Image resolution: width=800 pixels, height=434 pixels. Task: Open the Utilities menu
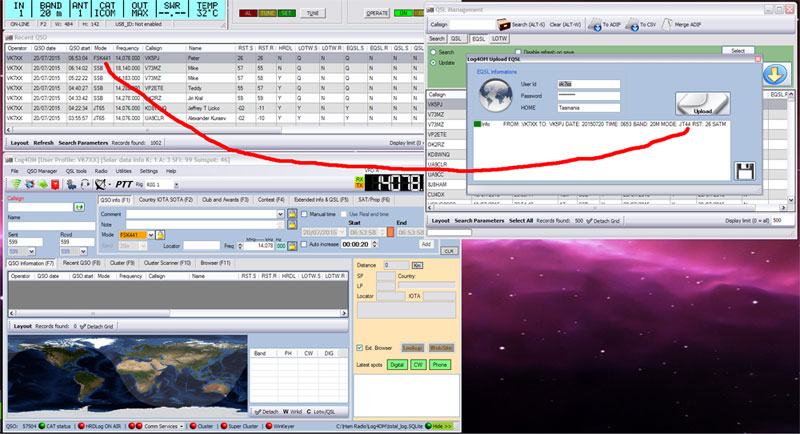(123, 171)
